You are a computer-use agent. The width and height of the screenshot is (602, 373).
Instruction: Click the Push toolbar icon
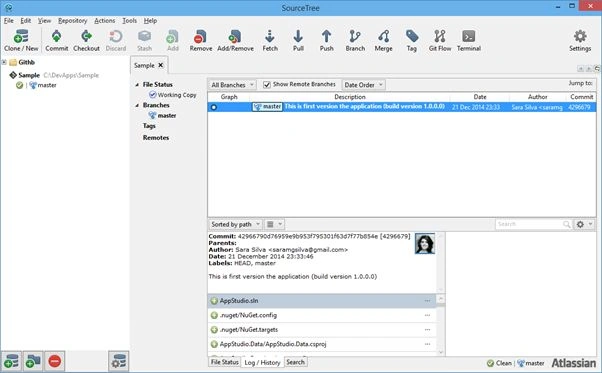click(x=326, y=40)
